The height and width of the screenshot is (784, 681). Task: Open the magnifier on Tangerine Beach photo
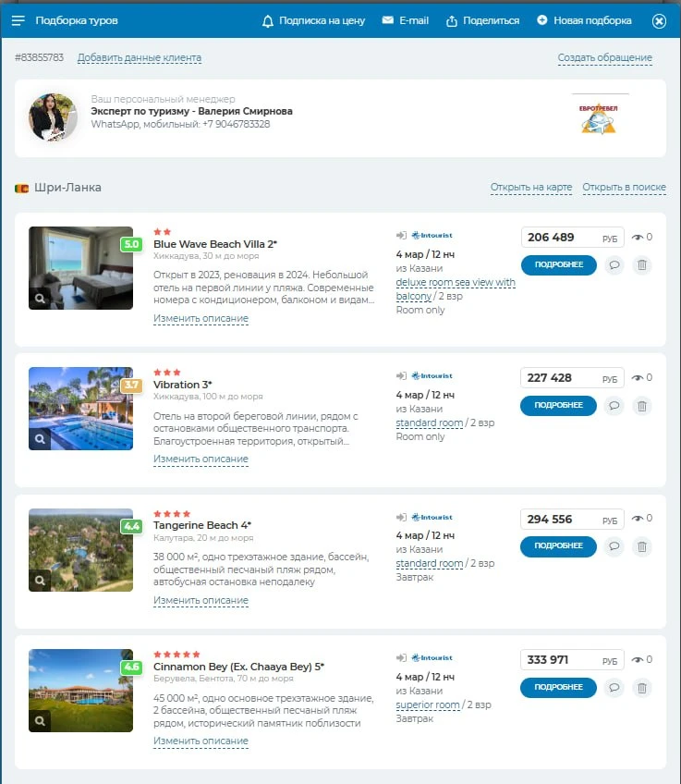point(40,581)
